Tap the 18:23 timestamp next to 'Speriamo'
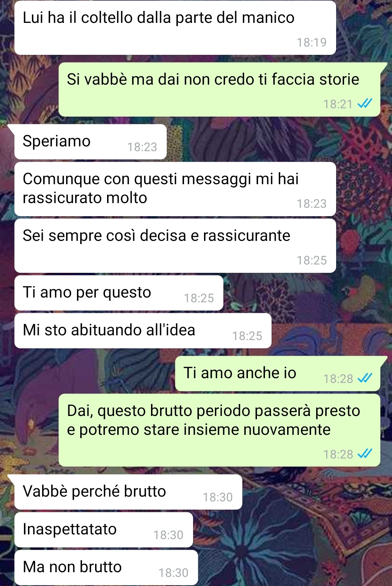The height and width of the screenshot is (586, 392). click(142, 147)
